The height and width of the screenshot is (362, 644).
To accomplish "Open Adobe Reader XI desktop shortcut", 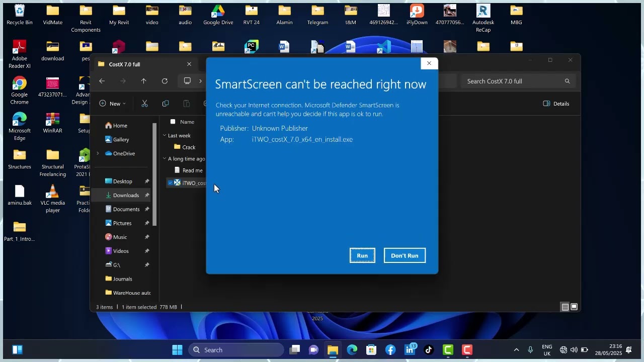I will [20, 54].
